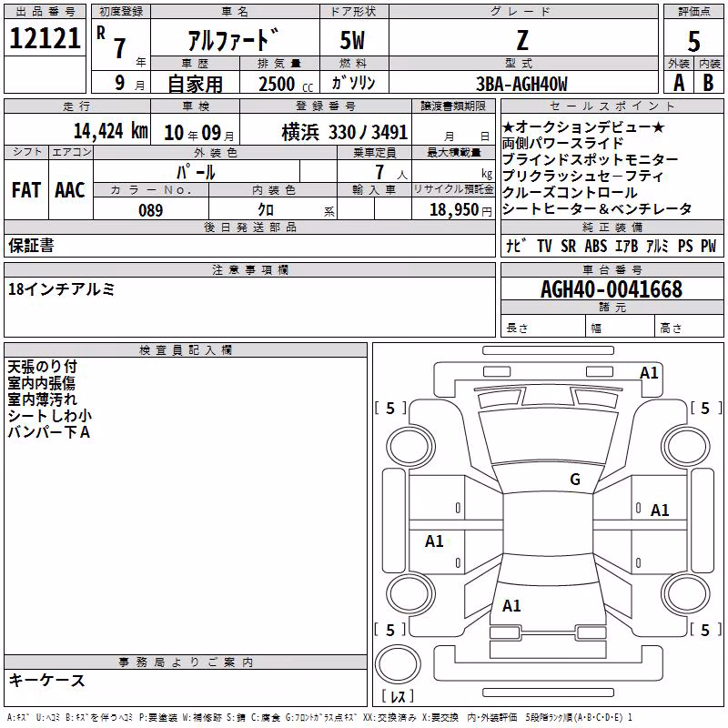Select the SR sunroof equipment code

tap(568, 246)
